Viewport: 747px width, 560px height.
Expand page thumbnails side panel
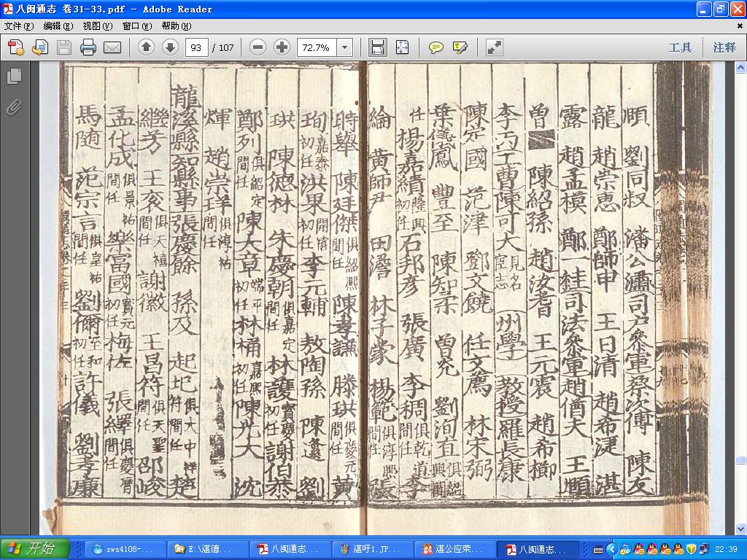(x=15, y=76)
